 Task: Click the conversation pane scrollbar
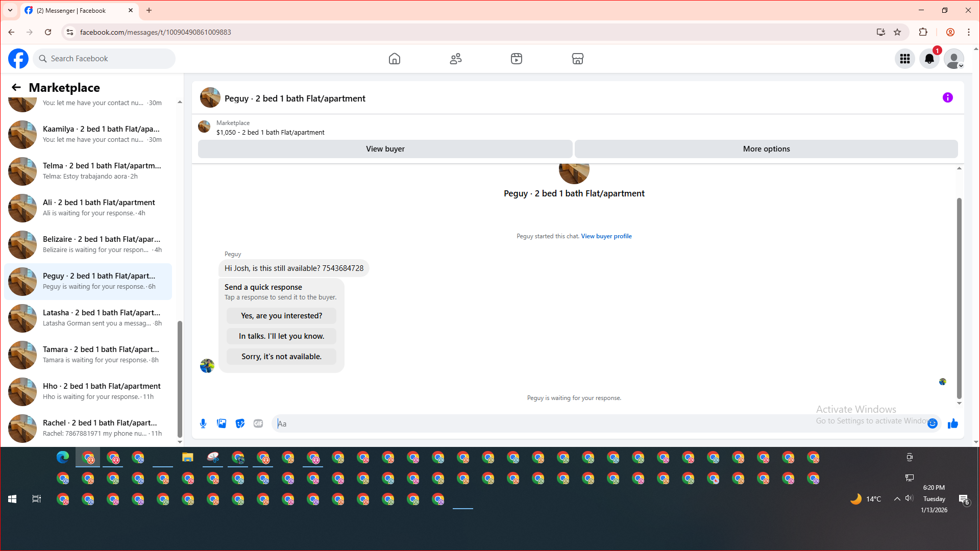pyautogui.click(x=959, y=298)
